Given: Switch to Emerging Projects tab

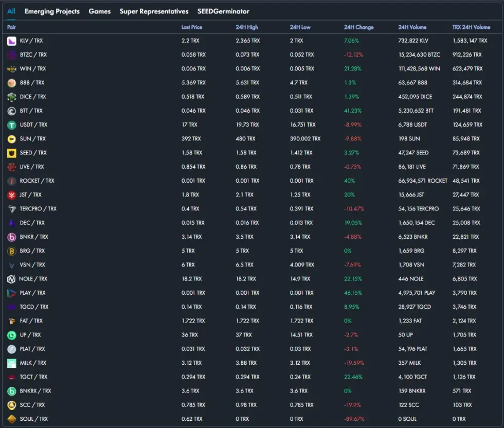Looking at the screenshot, I should (52, 11).
